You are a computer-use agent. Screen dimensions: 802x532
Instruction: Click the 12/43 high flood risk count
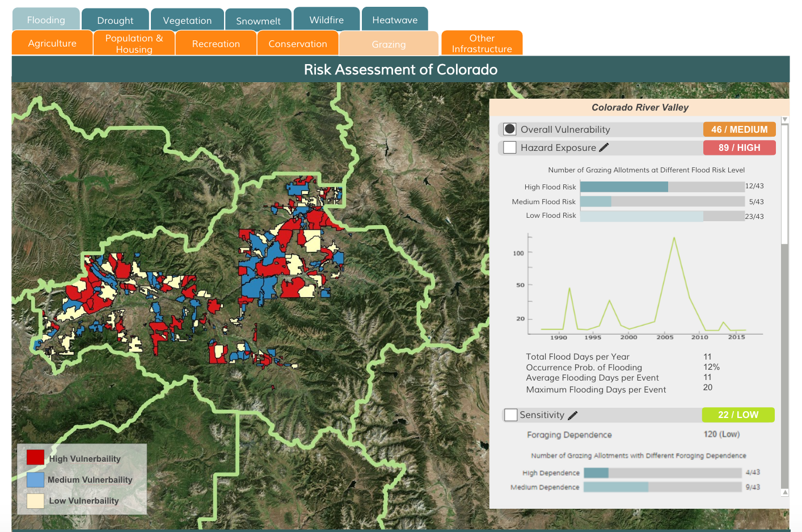click(754, 186)
